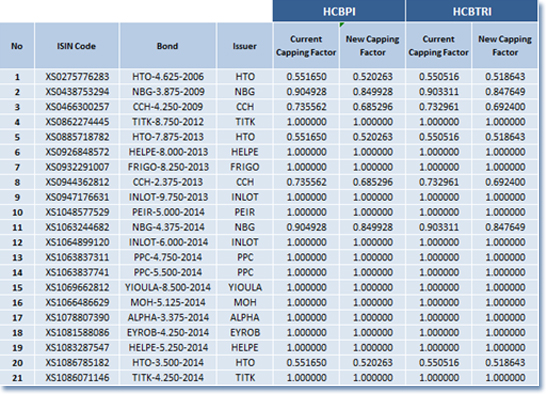Image resolution: width=548 pixels, height=395 pixels.
Task: Click the No column header
Action: click(x=17, y=46)
